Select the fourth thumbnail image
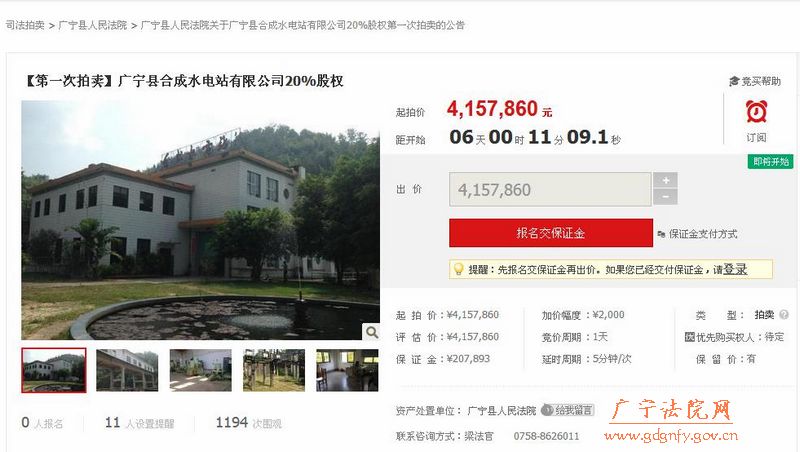This screenshot has width=800, height=452. point(274,370)
